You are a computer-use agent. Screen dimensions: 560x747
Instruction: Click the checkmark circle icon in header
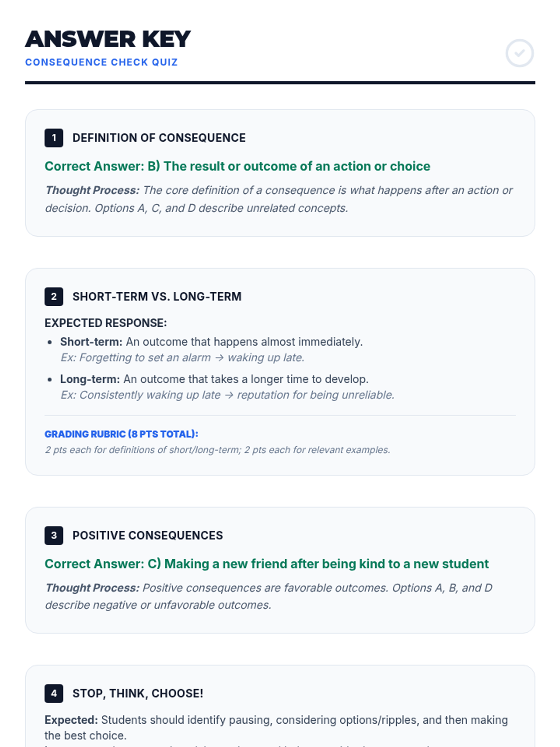coord(519,53)
